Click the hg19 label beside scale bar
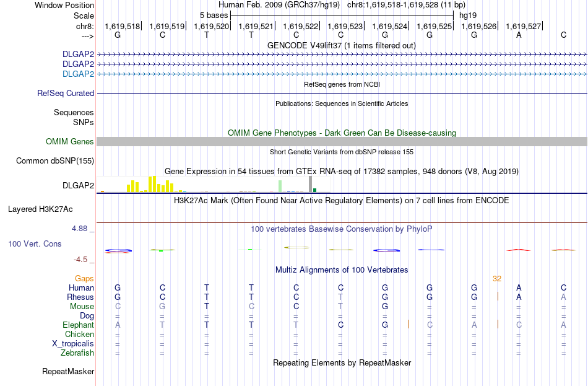 click(x=468, y=15)
